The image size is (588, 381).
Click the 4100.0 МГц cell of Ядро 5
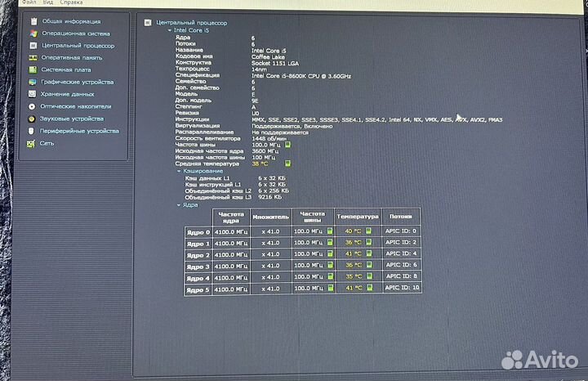(231, 289)
